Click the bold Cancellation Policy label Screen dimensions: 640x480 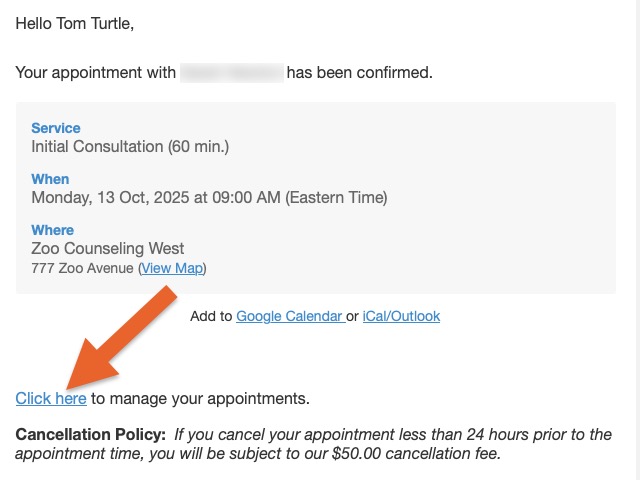click(x=91, y=434)
